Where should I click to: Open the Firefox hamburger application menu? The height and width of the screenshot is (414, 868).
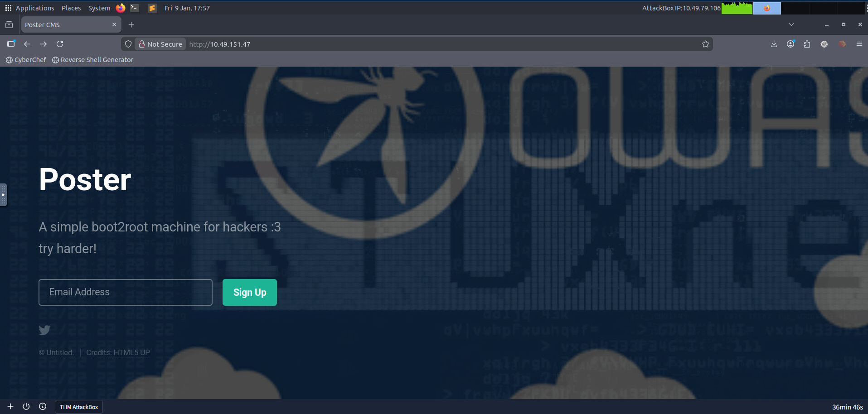click(859, 44)
